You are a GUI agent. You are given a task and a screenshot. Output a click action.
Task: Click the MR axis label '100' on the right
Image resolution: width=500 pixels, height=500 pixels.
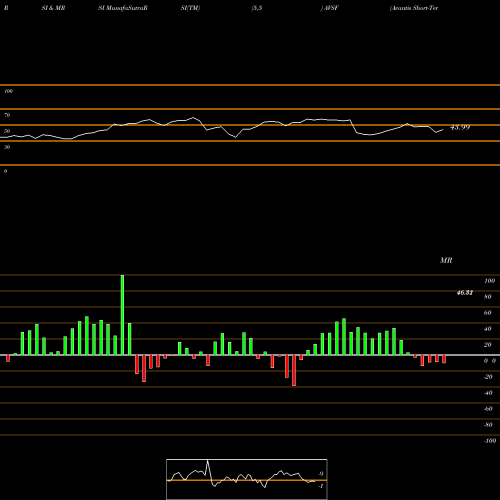point(490,281)
